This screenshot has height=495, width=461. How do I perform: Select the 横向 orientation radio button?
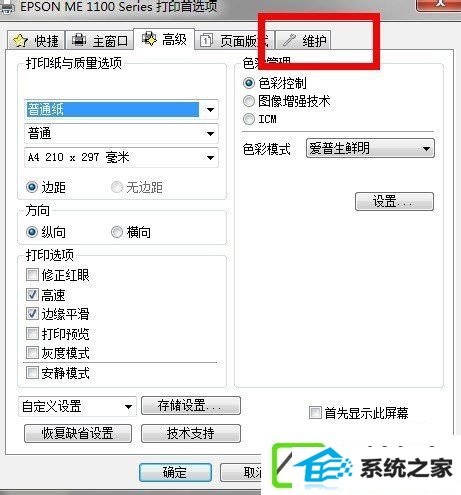pos(117,232)
